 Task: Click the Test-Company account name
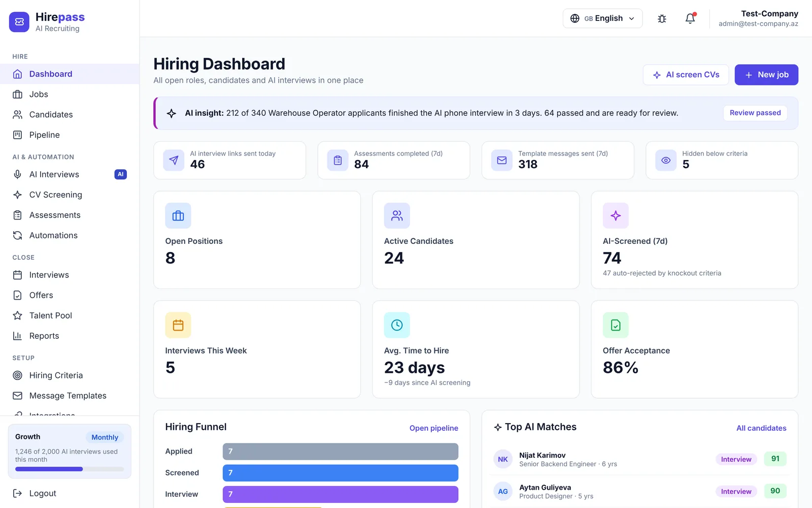coord(769,14)
